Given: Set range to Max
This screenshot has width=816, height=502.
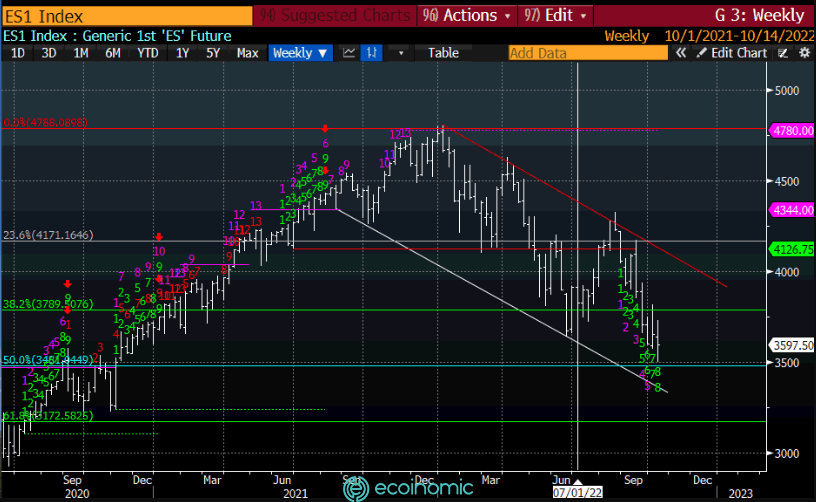Looking at the screenshot, I should tap(248, 53).
